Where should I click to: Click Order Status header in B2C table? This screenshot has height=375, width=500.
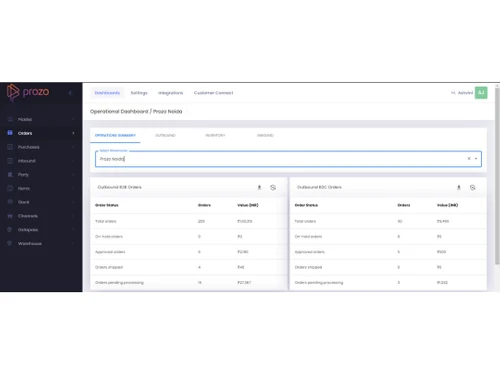click(x=306, y=205)
